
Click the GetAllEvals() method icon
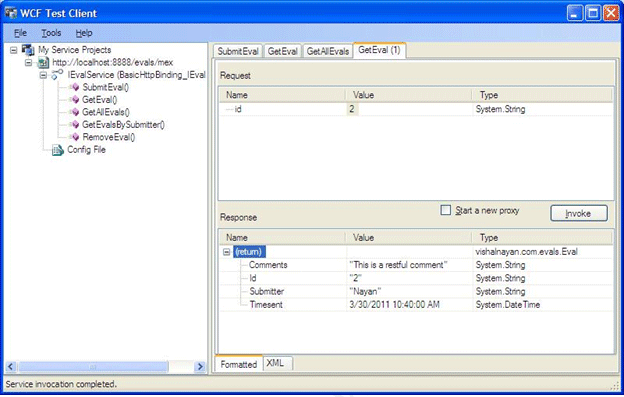tap(75, 112)
